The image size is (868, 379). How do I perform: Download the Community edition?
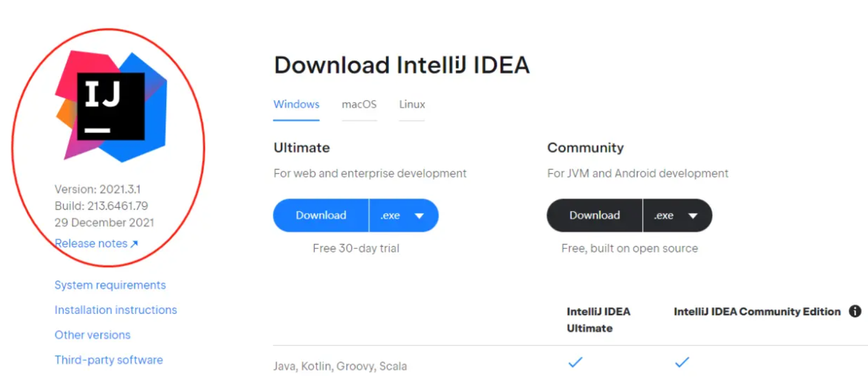coord(594,215)
